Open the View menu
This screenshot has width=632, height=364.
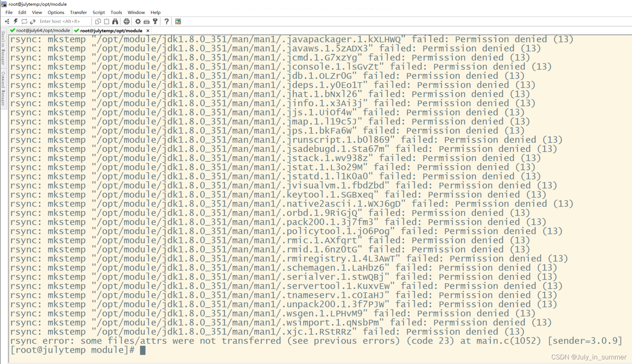click(37, 12)
